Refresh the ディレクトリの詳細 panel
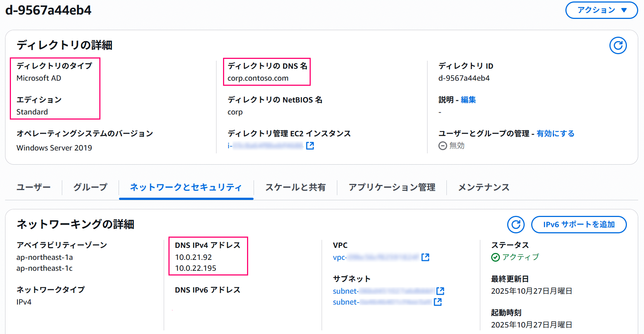Image resolution: width=644 pixels, height=334 pixels. (x=617, y=46)
